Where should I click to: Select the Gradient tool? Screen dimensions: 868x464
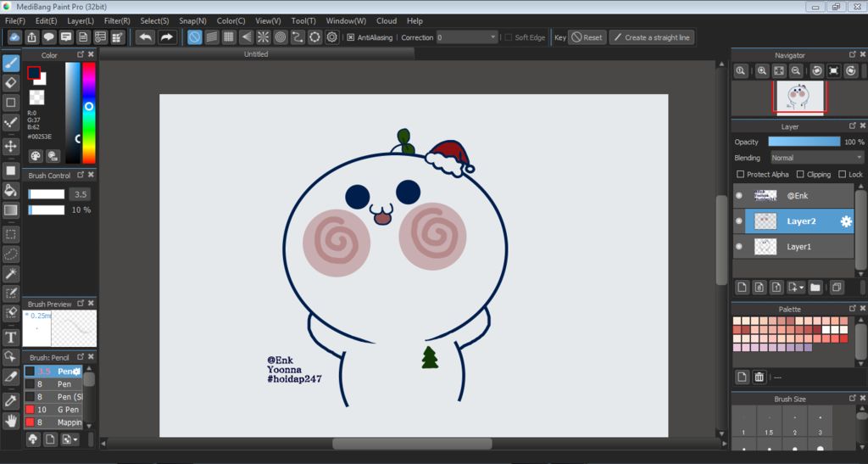click(10, 210)
